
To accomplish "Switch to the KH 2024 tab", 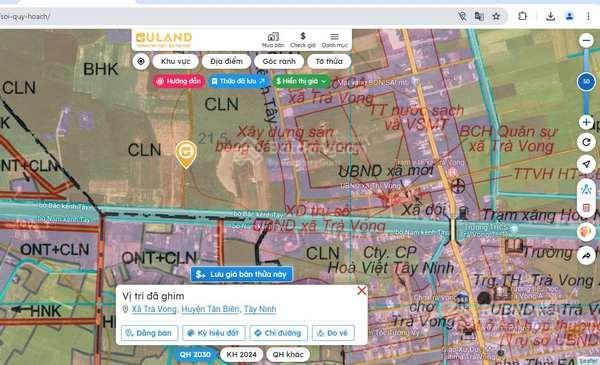I will pos(241,355).
